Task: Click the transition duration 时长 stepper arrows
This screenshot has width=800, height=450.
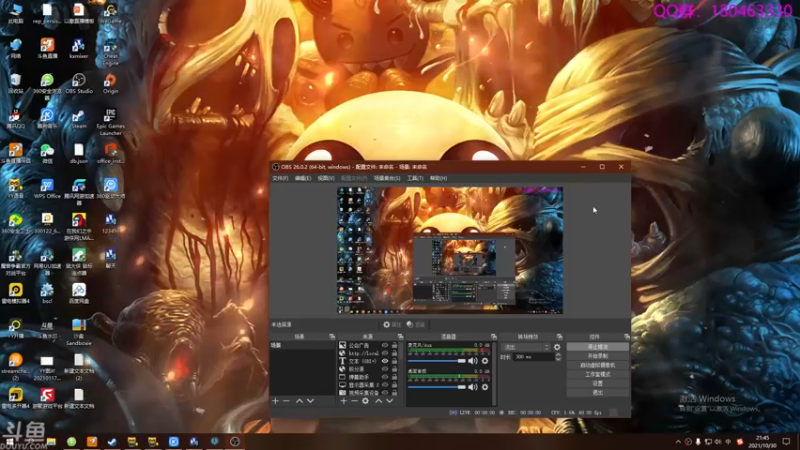Action: click(x=558, y=357)
